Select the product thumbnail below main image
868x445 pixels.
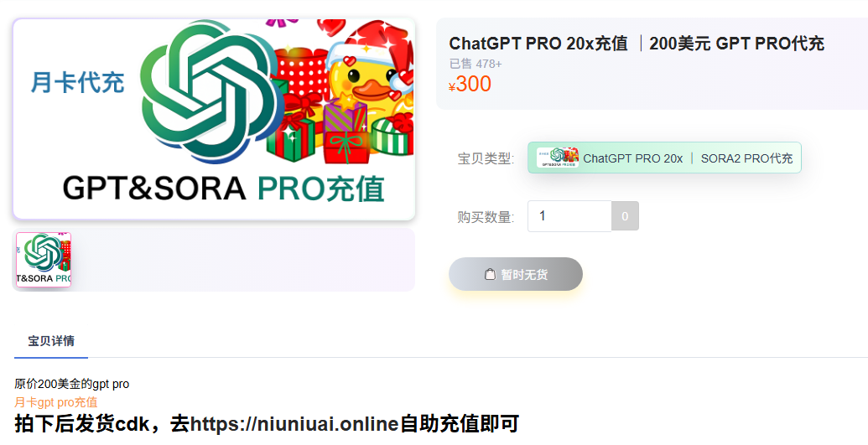click(x=44, y=260)
